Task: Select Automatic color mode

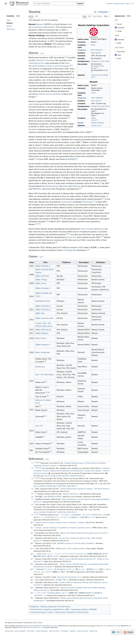Action: pyautogui.click(x=116, y=51)
